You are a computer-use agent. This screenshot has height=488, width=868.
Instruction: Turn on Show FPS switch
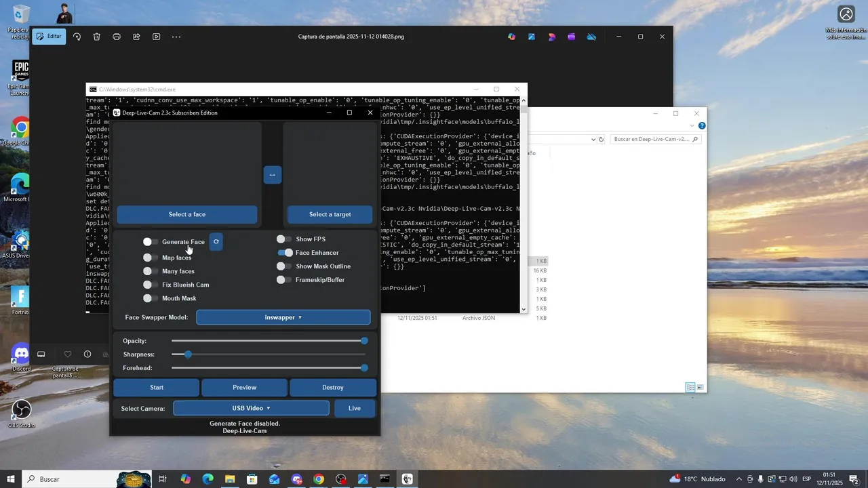click(x=284, y=239)
